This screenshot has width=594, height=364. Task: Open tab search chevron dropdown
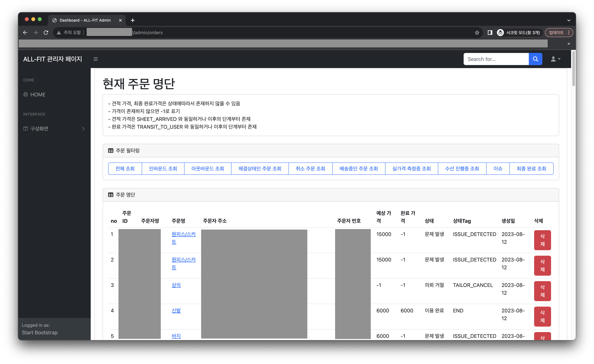click(x=568, y=20)
